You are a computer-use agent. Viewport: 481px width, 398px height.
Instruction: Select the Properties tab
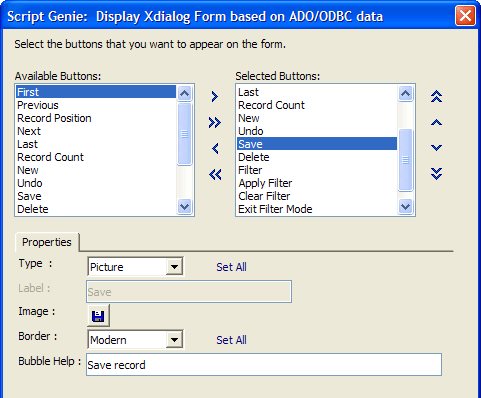pos(47,242)
